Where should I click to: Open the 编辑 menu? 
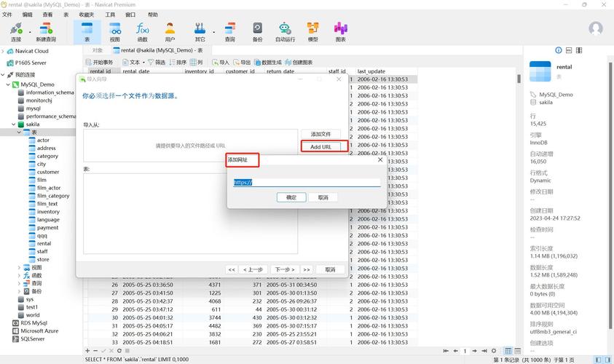point(28,15)
